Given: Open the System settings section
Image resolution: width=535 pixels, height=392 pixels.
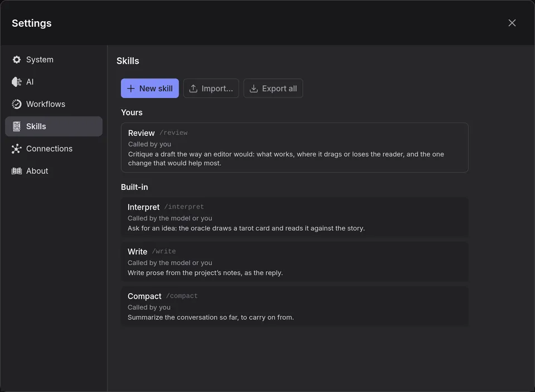Looking at the screenshot, I should [54, 60].
